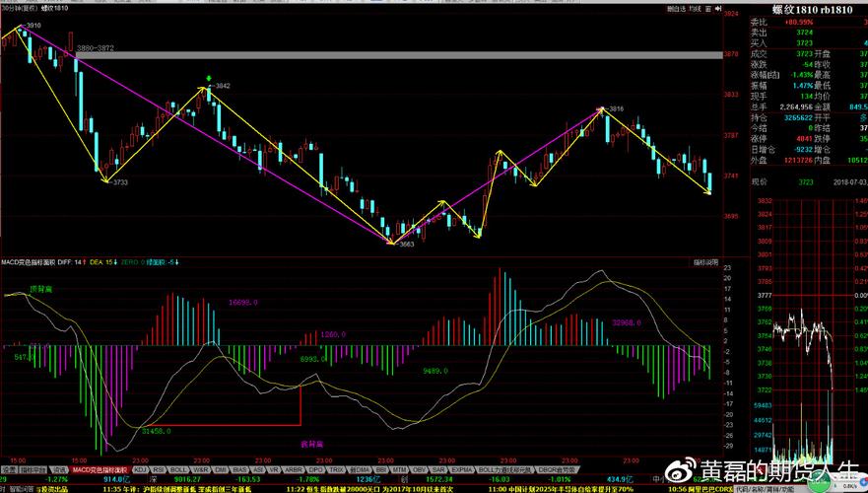This screenshot has width=868, height=493.
Task: Click the green diamond marker above 3842
Action: click(208, 78)
